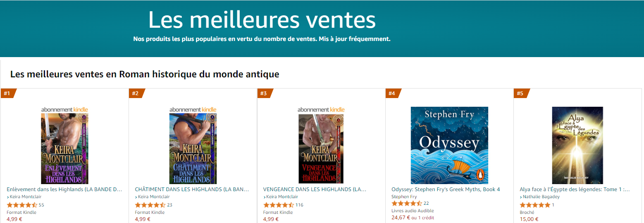
Task: Click the five-star rating of the Alya book
Action: pyautogui.click(x=535, y=205)
